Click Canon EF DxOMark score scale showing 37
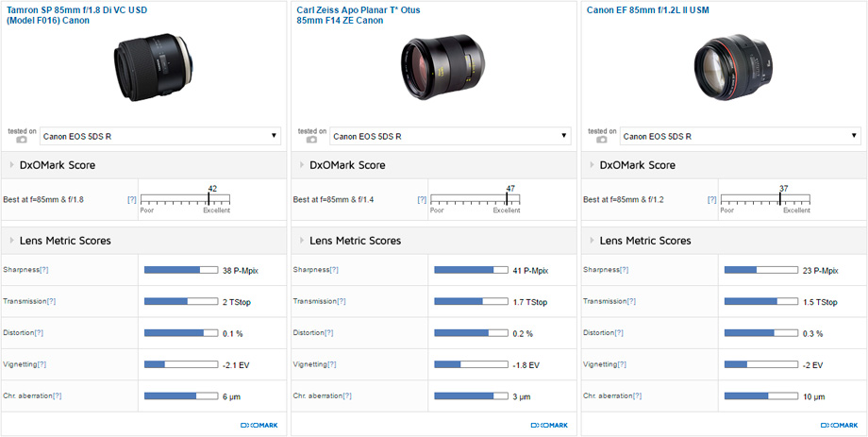Screen dimensions: 868x437 tap(765, 199)
